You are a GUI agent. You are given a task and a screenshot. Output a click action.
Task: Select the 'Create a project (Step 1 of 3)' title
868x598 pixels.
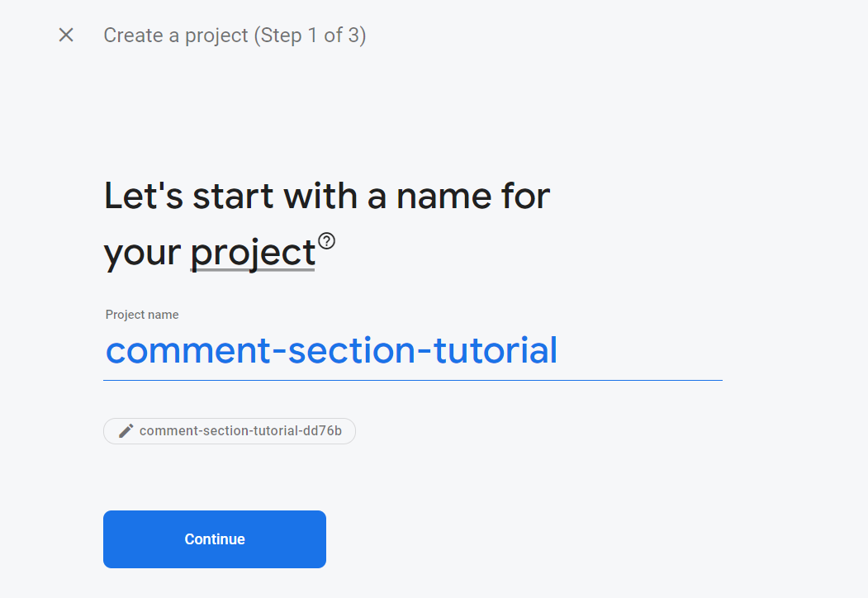click(x=235, y=35)
